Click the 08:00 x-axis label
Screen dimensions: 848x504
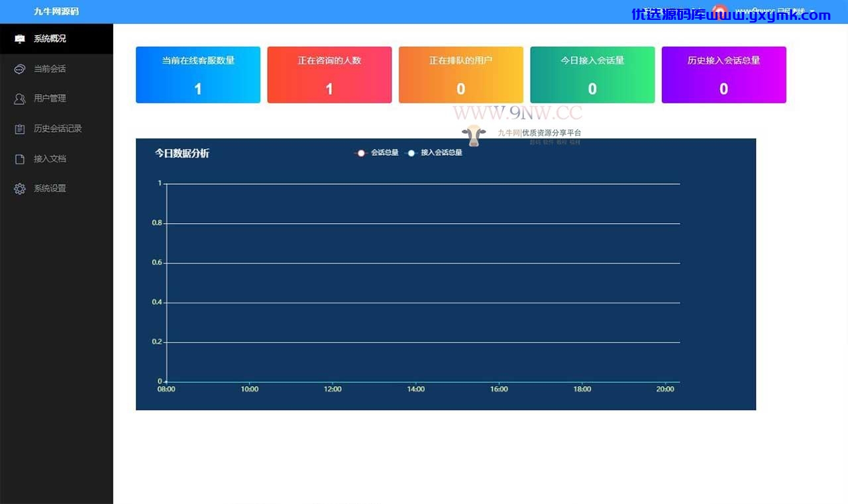click(166, 389)
